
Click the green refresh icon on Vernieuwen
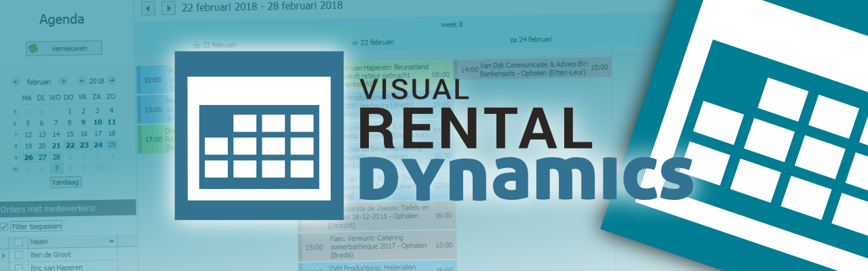33,48
